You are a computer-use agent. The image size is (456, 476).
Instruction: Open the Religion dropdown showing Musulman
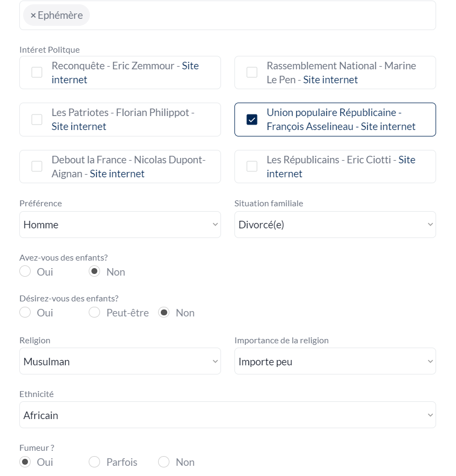coord(120,361)
